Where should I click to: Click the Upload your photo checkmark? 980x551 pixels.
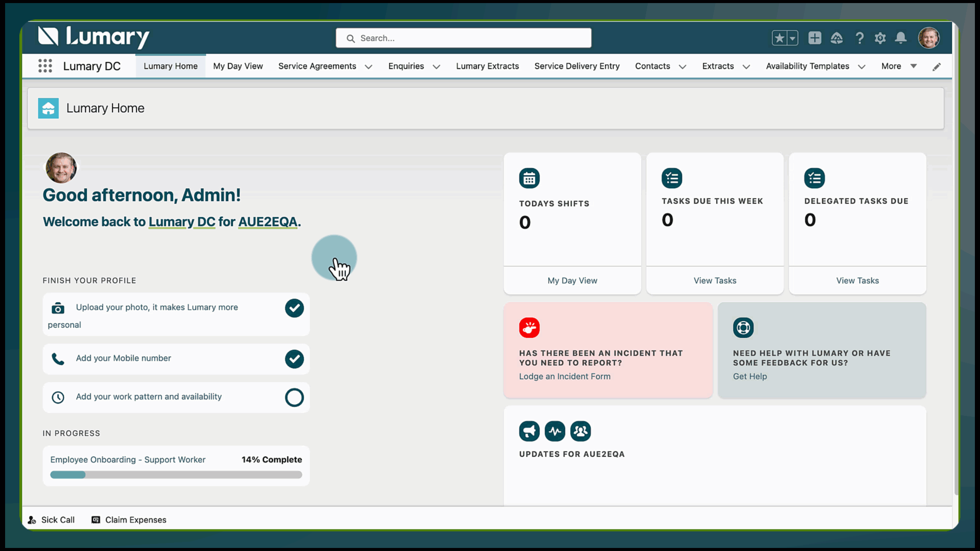(x=294, y=308)
